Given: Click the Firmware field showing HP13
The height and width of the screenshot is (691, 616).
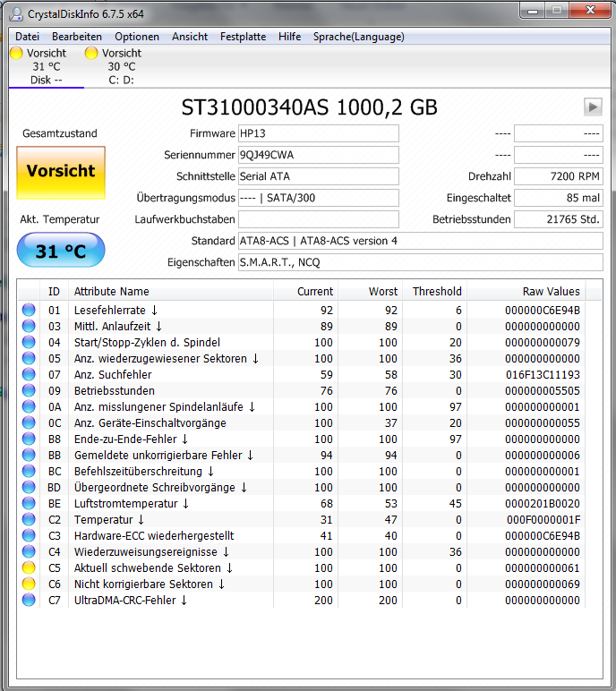Looking at the screenshot, I should (x=319, y=133).
